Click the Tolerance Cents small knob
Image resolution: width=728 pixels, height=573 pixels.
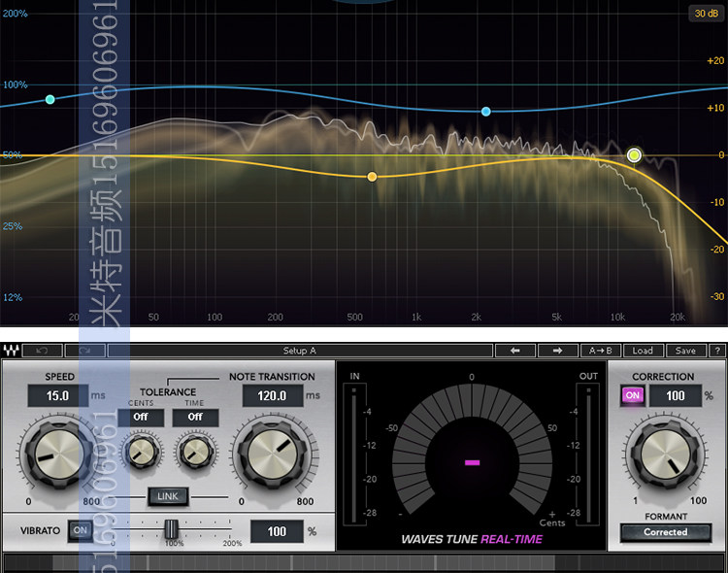pos(142,452)
